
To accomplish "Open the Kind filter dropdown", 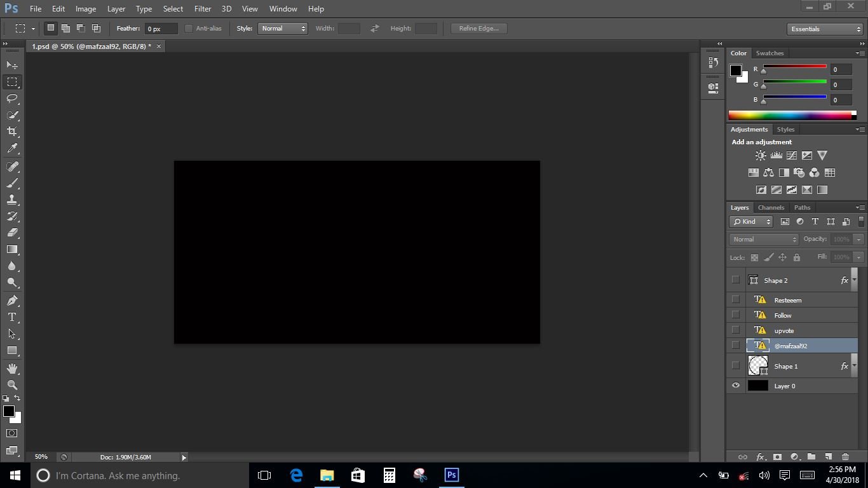I will coord(751,222).
